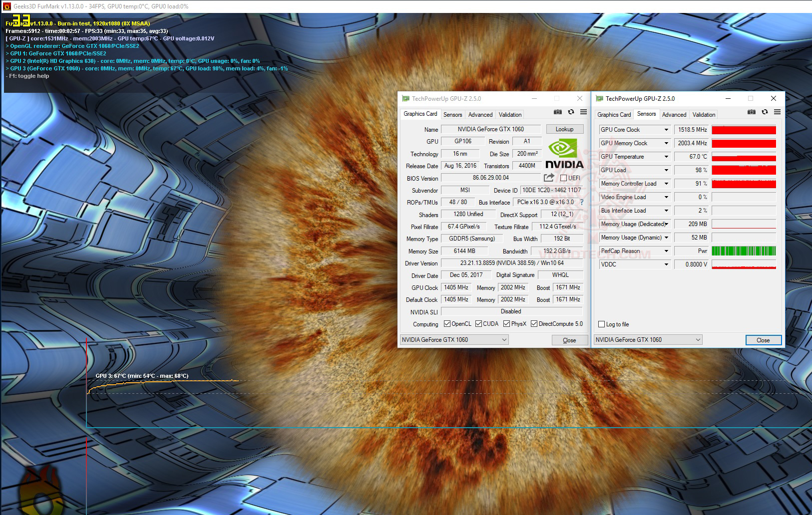This screenshot has width=812, height=515.
Task: Toggle the DirectCompute 5.0 checkbox
Action: click(x=534, y=324)
